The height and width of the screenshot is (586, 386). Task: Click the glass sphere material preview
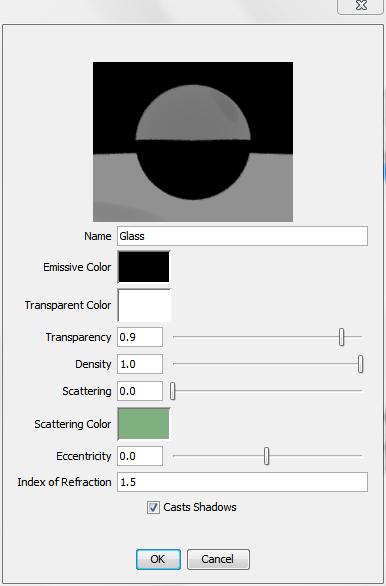click(193, 142)
